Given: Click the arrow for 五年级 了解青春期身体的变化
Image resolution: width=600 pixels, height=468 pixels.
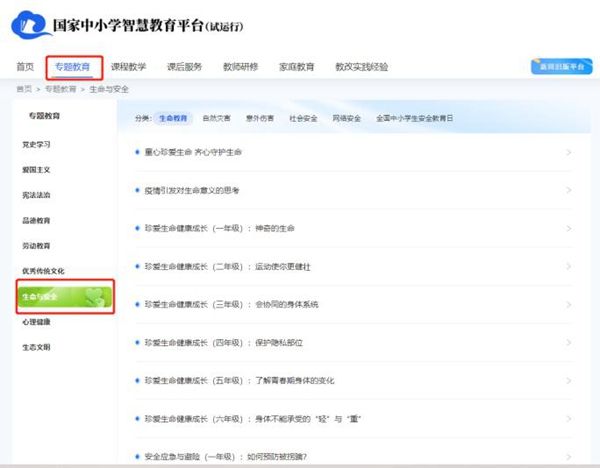Looking at the screenshot, I should tap(568, 380).
